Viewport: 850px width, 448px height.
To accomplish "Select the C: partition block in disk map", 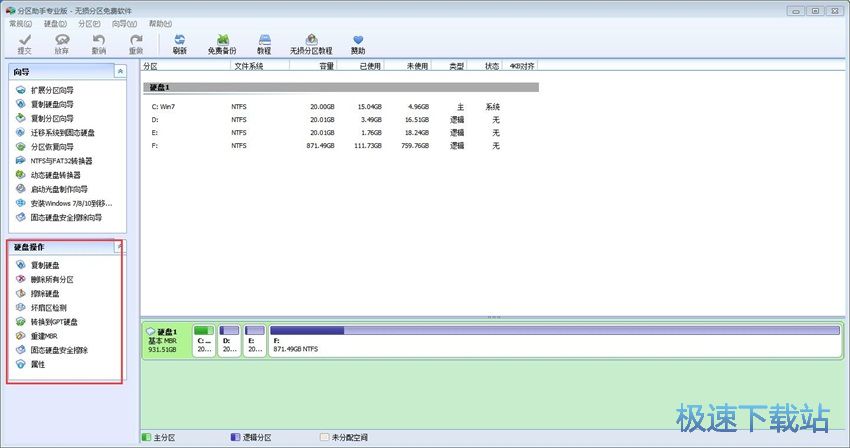I will click(x=204, y=341).
